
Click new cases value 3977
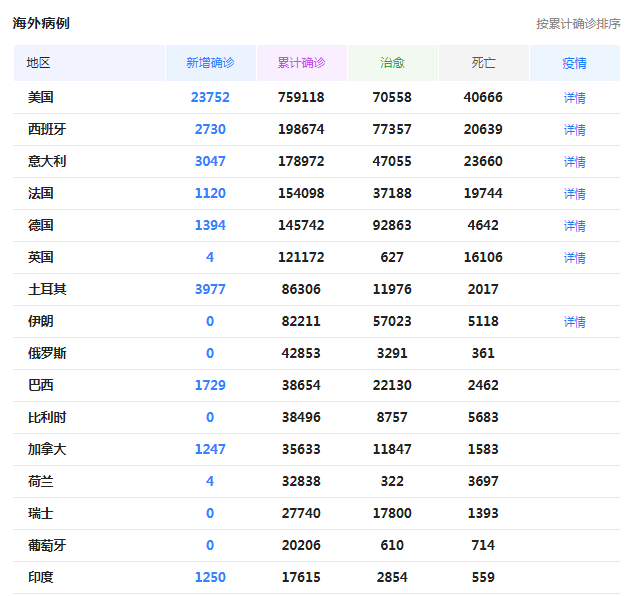(x=210, y=289)
